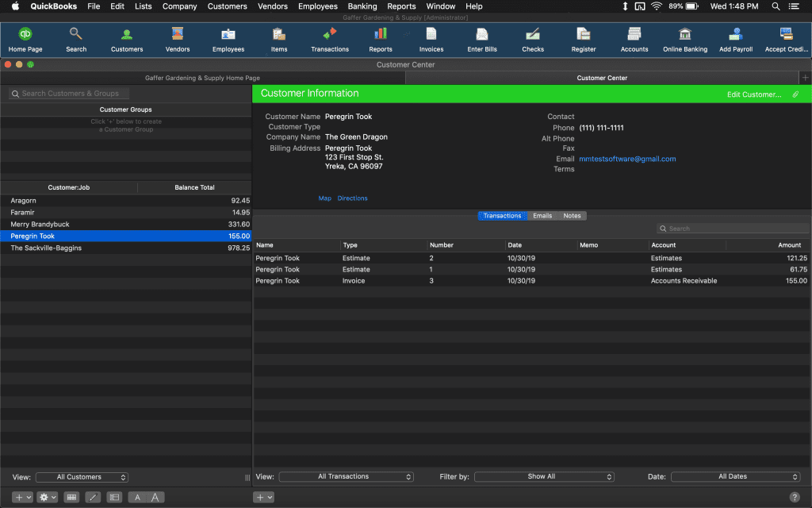This screenshot has height=508, width=812.
Task: Select Estimate 1 row with amount 61.75
Action: point(531,270)
